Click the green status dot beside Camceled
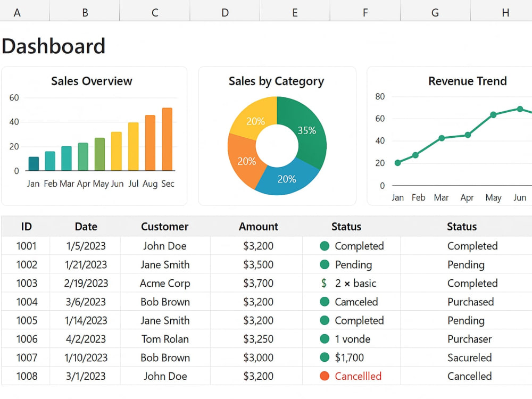This screenshot has height=399, width=532. pyautogui.click(x=325, y=302)
